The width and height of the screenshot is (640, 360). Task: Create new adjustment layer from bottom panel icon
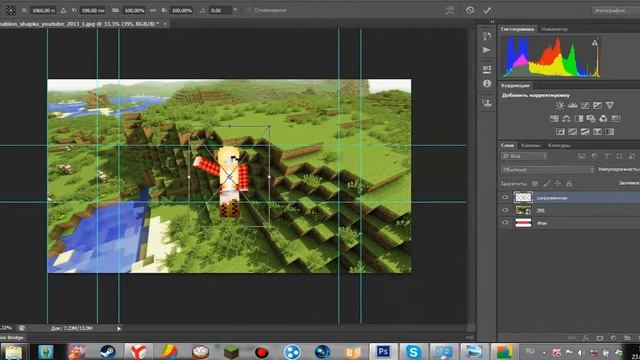coord(613,338)
